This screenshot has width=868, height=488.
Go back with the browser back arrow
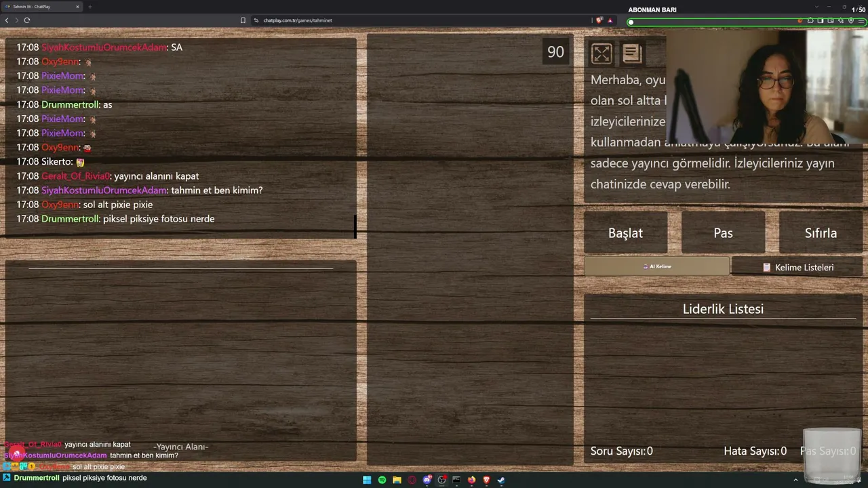7,20
